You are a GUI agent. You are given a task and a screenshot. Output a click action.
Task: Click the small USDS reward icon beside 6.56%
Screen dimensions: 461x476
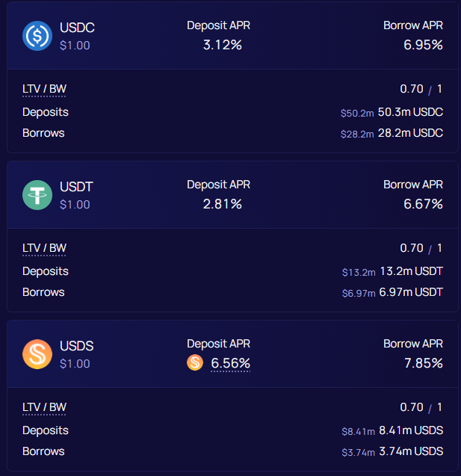click(195, 363)
